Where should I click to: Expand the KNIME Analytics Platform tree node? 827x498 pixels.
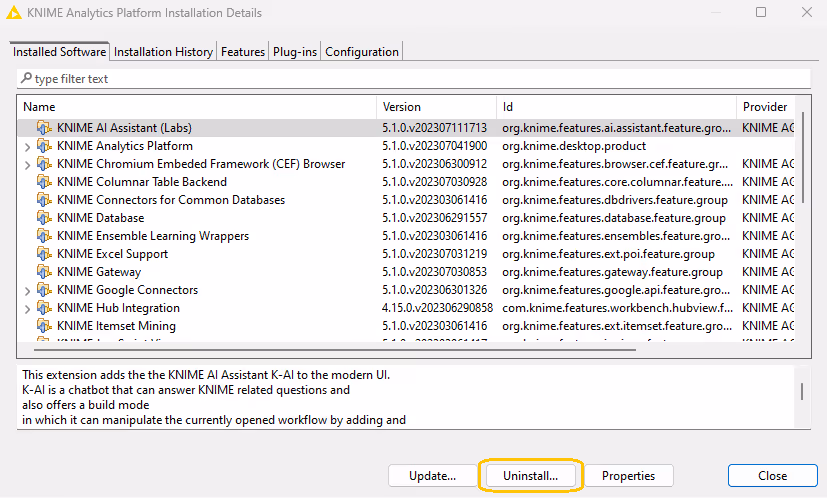click(x=27, y=147)
